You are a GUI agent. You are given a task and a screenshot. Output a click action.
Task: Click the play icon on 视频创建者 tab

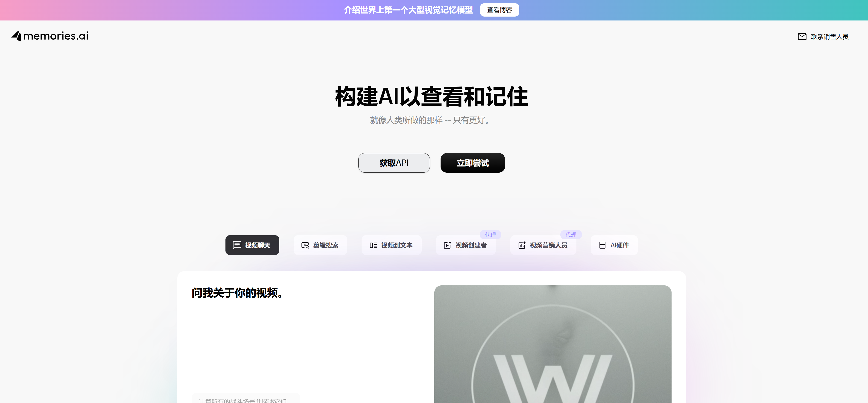pyautogui.click(x=447, y=245)
